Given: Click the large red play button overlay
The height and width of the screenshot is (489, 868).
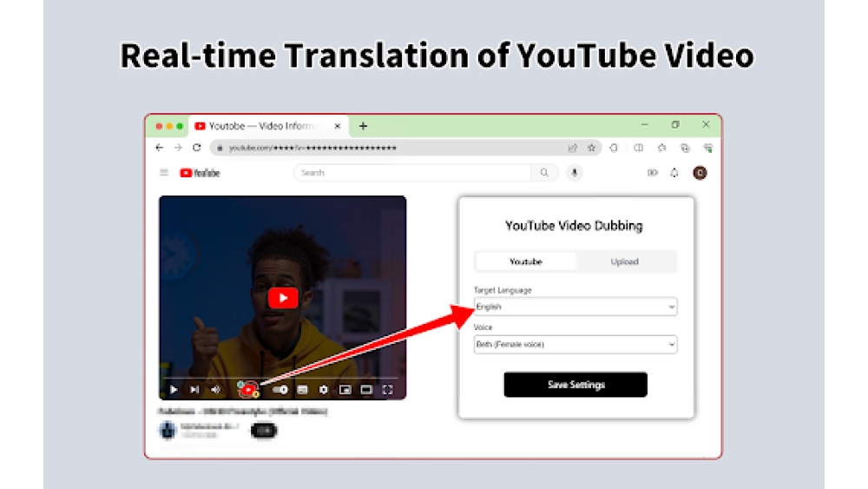Looking at the screenshot, I should 283,298.
